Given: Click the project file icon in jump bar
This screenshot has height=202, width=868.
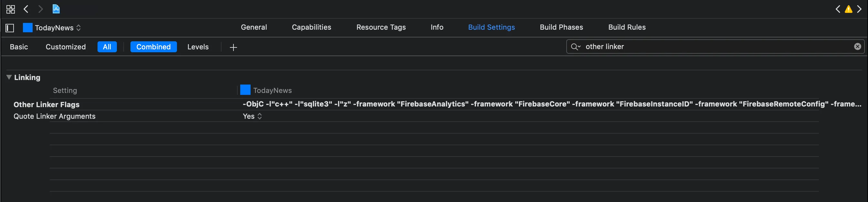Looking at the screenshot, I should 56,9.
